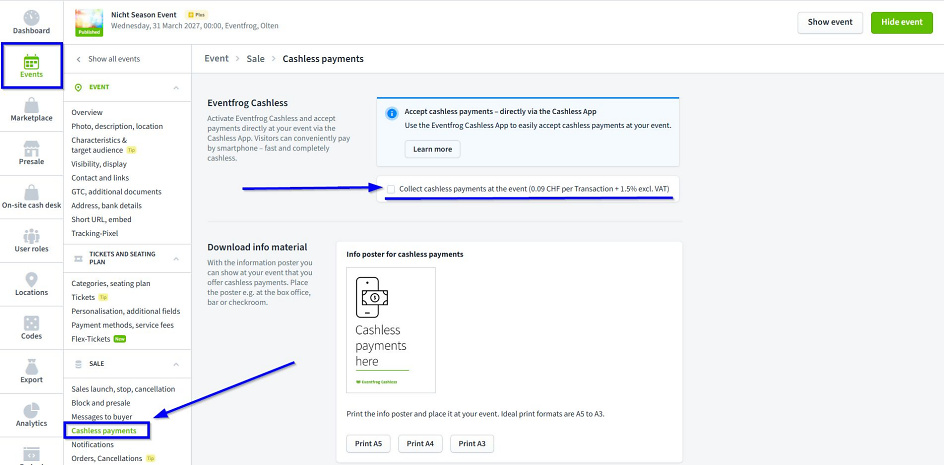Image resolution: width=944 pixels, height=465 pixels.
Task: Click the Show event button
Action: pos(830,22)
